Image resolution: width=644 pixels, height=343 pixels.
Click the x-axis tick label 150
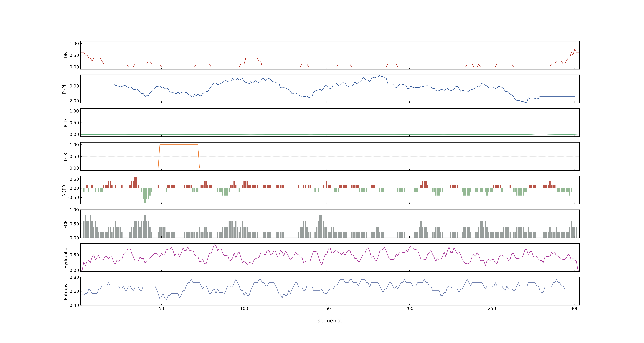[x=327, y=308]
